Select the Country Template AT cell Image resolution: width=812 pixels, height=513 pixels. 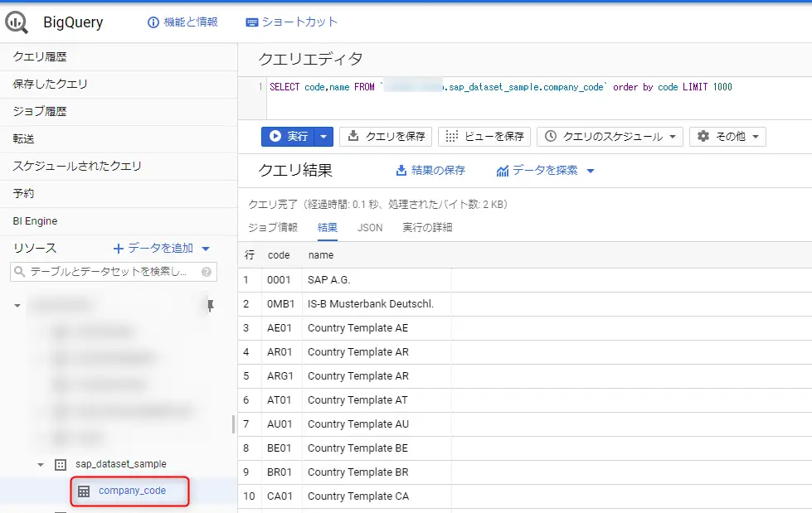click(377, 400)
